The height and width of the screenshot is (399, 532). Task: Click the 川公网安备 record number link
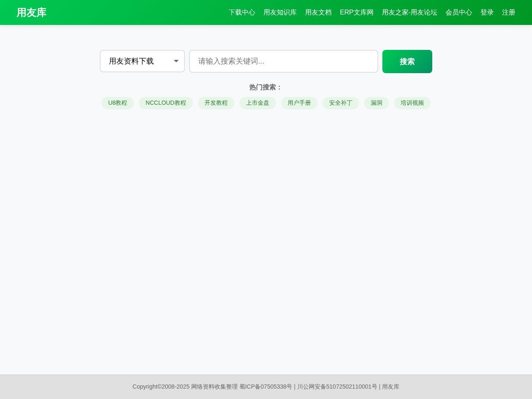click(x=337, y=387)
